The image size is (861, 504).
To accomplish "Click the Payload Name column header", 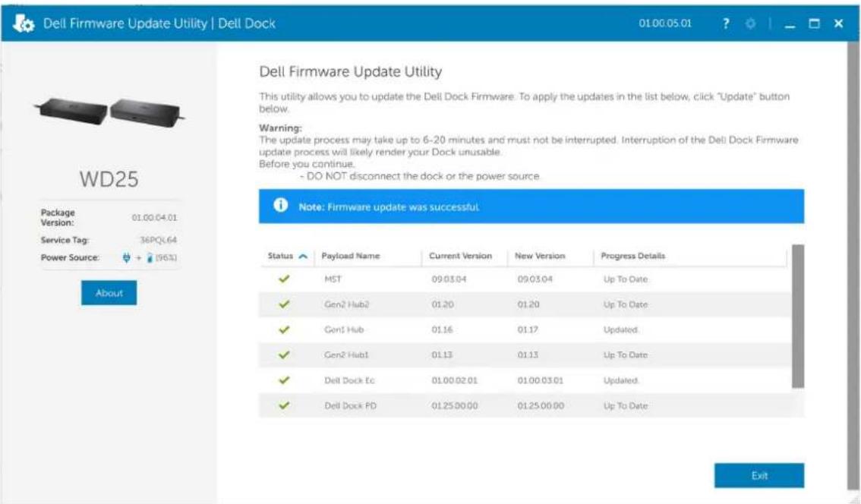I will 350,256.
